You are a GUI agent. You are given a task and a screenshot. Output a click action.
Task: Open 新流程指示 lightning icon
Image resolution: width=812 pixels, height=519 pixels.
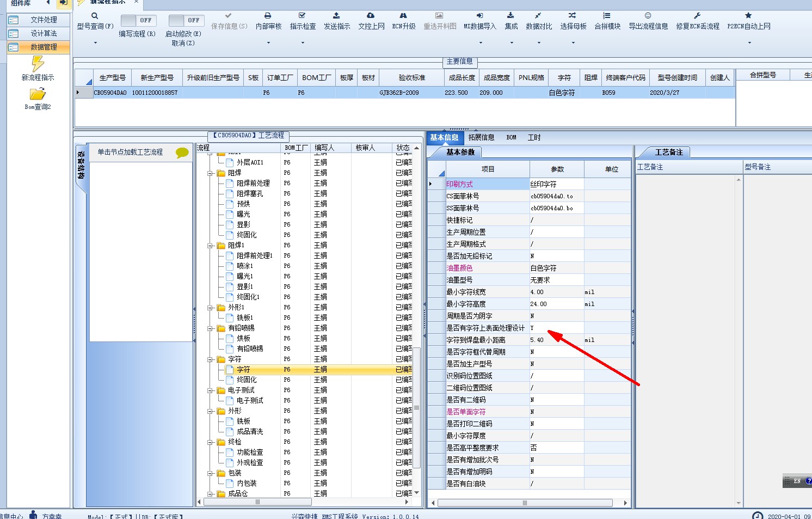[x=38, y=64]
